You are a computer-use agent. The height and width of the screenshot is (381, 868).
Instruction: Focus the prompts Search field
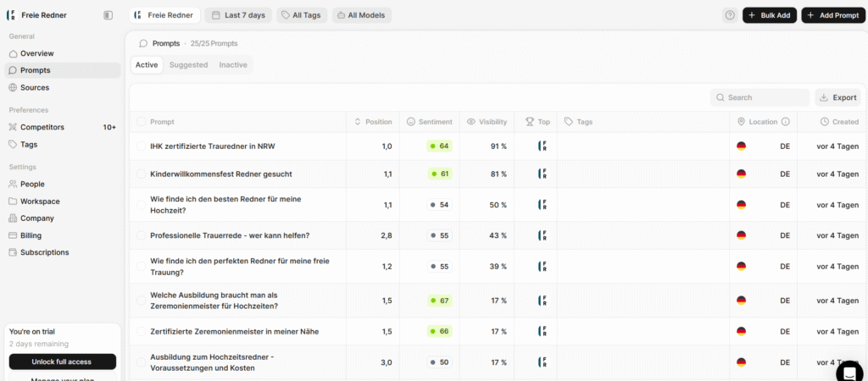coord(760,97)
